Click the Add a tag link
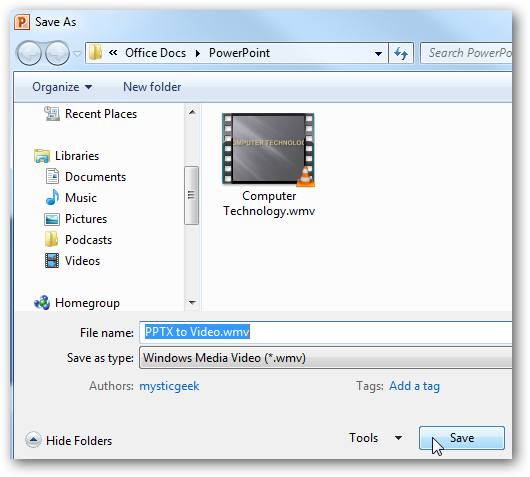 point(414,386)
